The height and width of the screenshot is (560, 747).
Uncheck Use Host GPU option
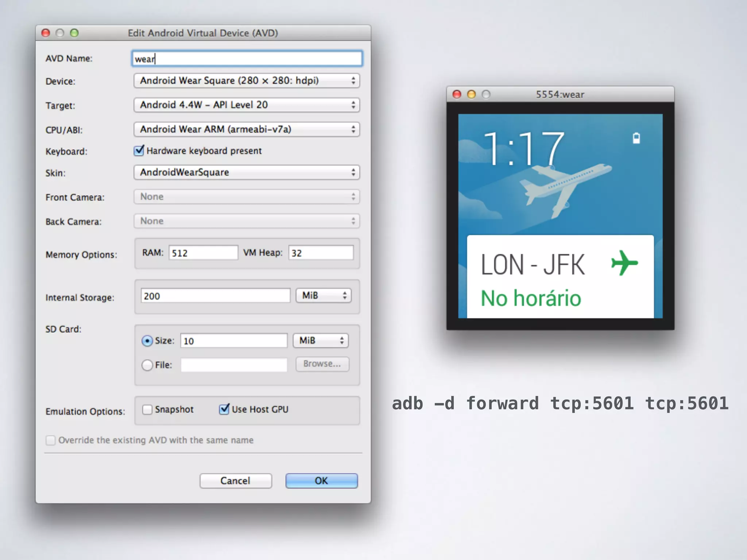point(224,409)
